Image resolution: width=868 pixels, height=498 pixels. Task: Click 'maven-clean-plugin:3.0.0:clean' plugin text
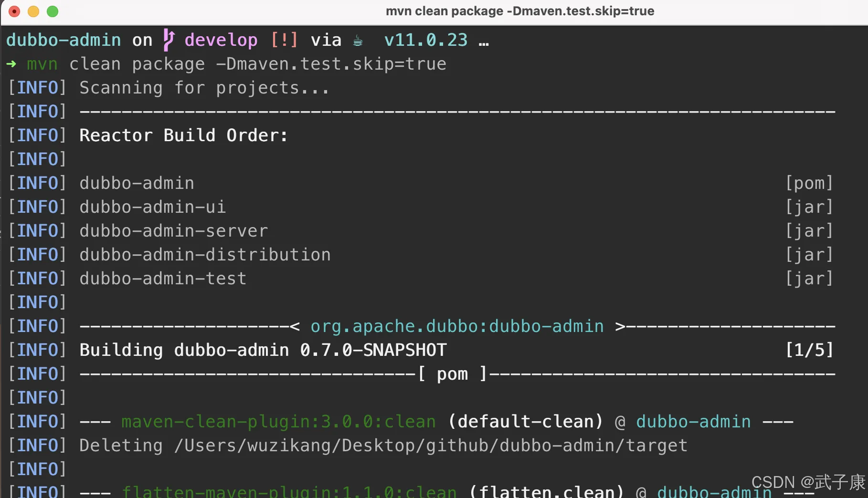coord(279,422)
